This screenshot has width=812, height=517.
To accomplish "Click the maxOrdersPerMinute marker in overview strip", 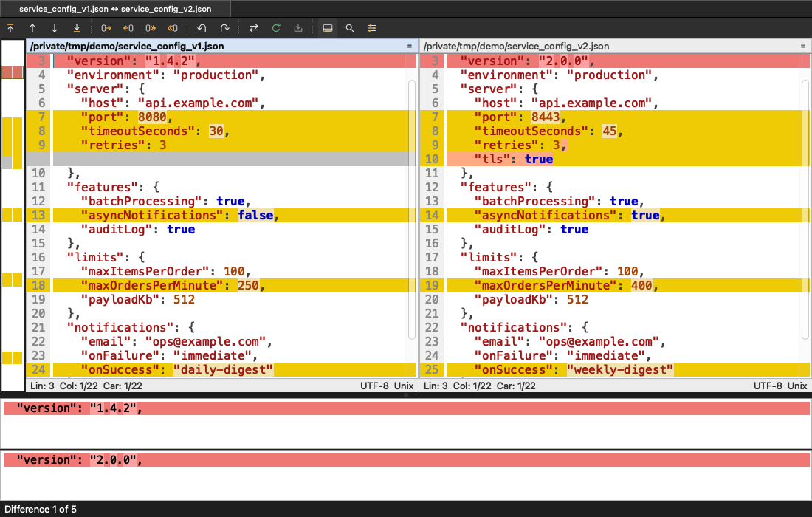I will (x=13, y=280).
